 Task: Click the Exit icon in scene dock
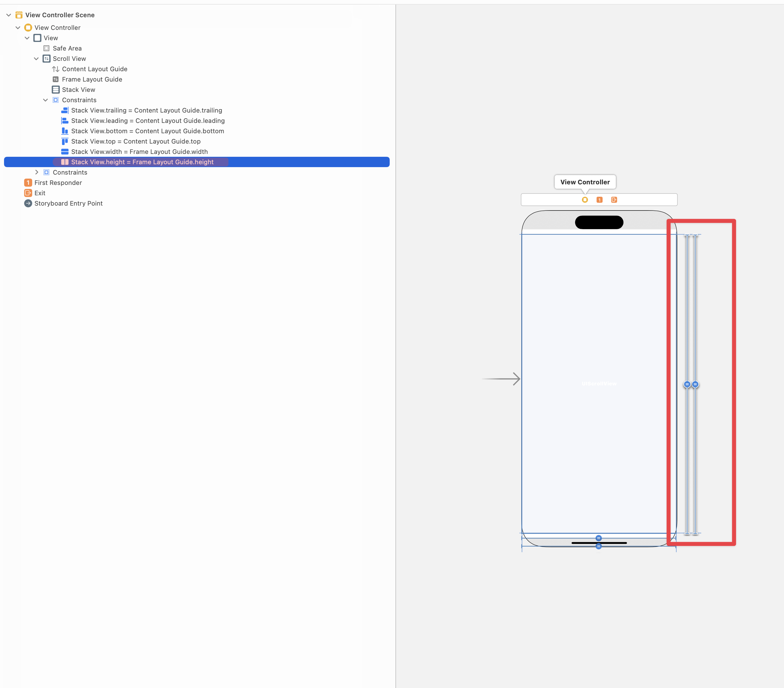tap(614, 200)
